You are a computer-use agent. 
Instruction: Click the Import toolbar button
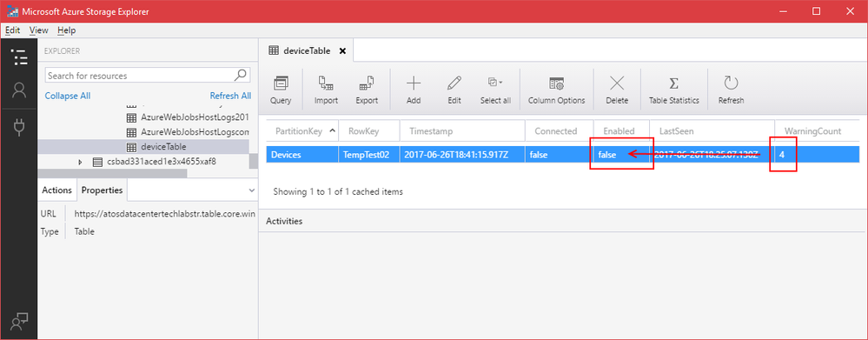click(x=326, y=90)
